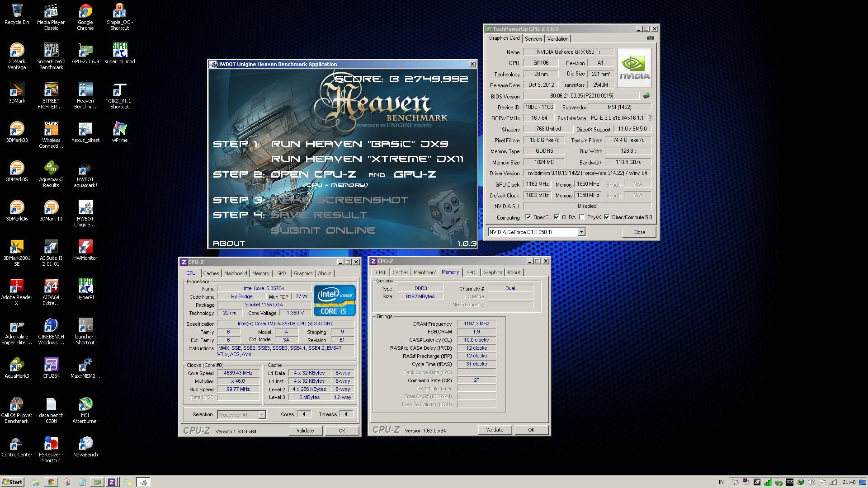Click the Close button in GPU-Z
Viewport: 868px width, 488px height.
click(x=639, y=232)
